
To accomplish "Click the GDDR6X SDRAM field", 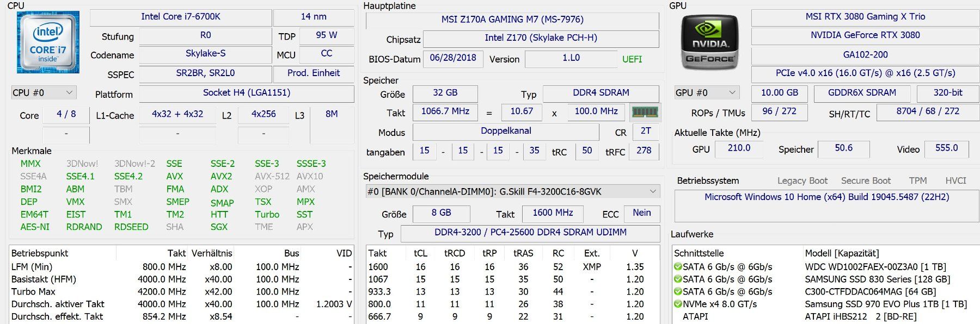I will [x=862, y=94].
